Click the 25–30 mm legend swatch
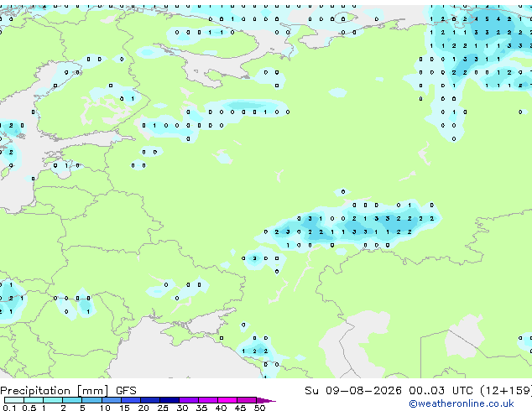Viewport: 532px width, 411px height. [x=170, y=400]
